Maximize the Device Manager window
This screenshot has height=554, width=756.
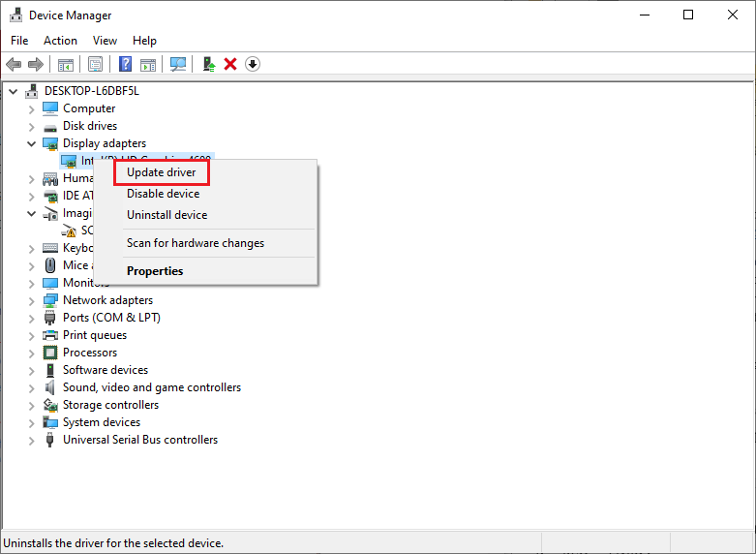688,15
